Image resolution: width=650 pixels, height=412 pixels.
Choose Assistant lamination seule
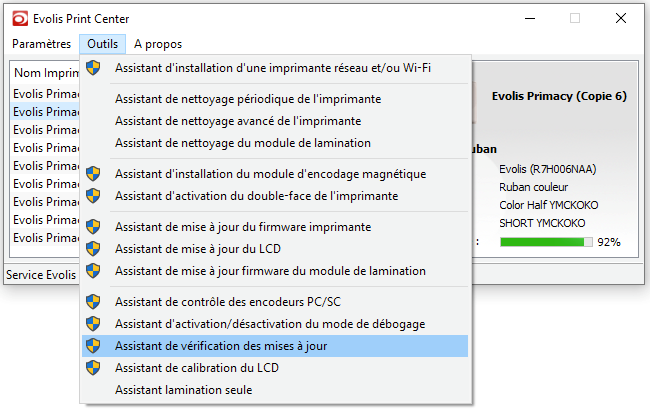tap(275, 390)
